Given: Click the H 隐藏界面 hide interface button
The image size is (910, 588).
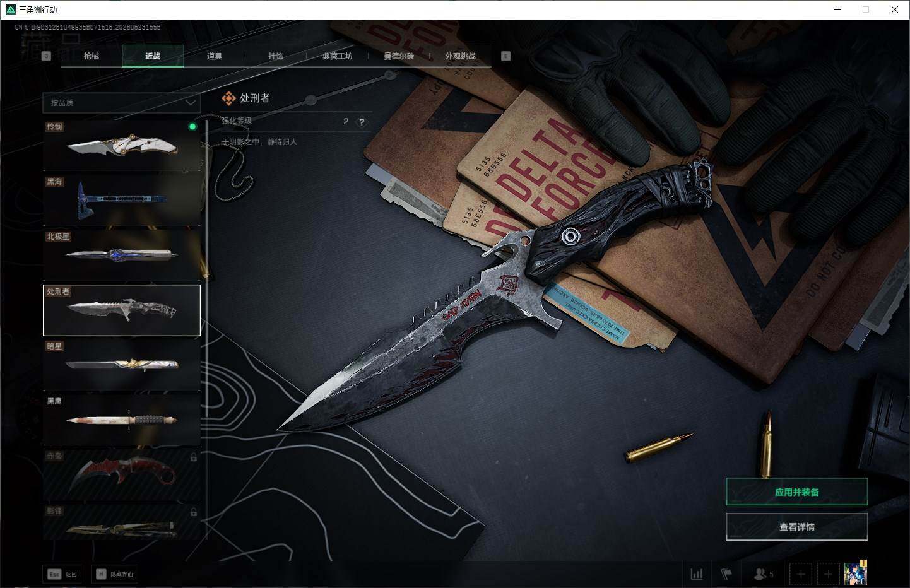Looking at the screenshot, I should (x=115, y=573).
